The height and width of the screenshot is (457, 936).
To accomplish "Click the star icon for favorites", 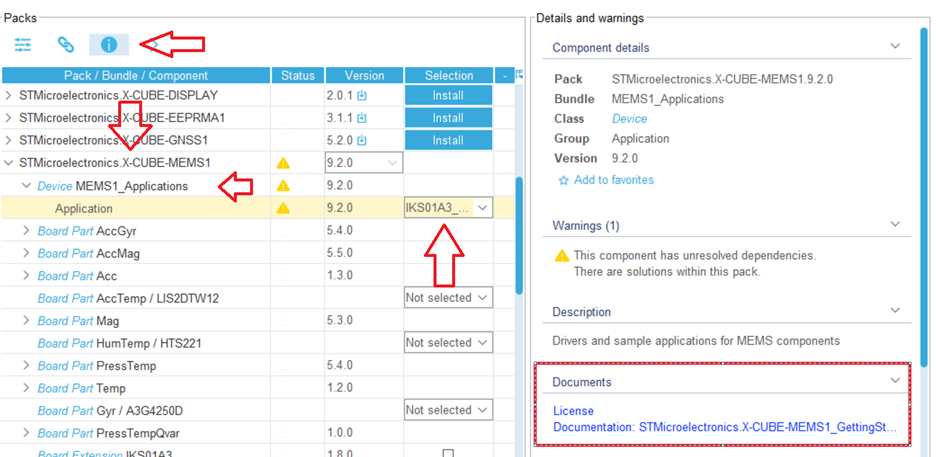I will point(562,180).
